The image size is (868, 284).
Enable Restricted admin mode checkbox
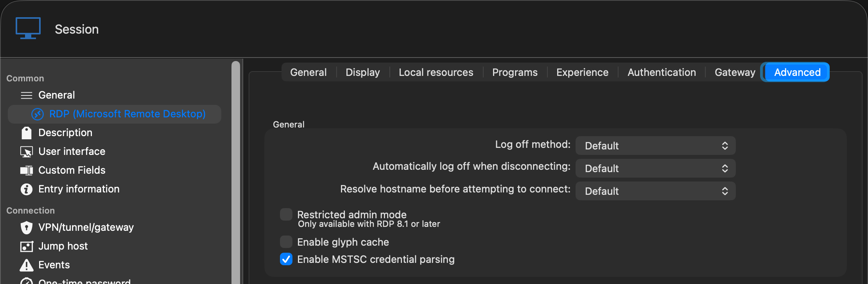(286, 214)
